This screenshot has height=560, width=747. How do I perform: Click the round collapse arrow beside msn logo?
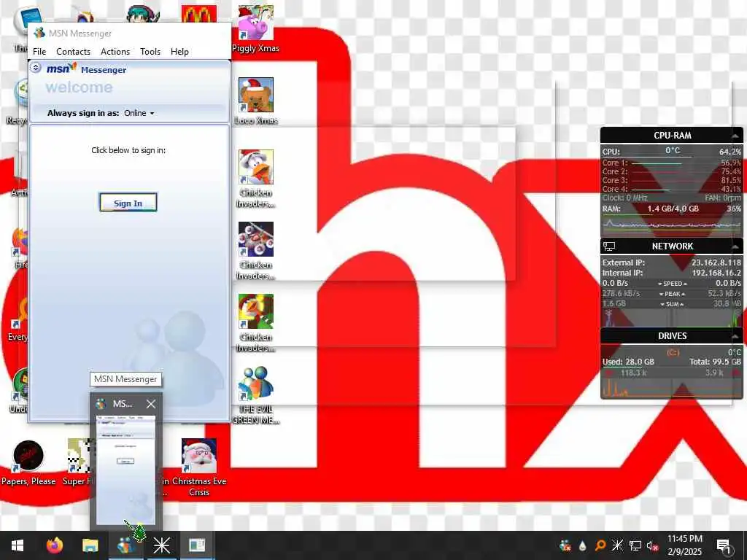point(36,68)
